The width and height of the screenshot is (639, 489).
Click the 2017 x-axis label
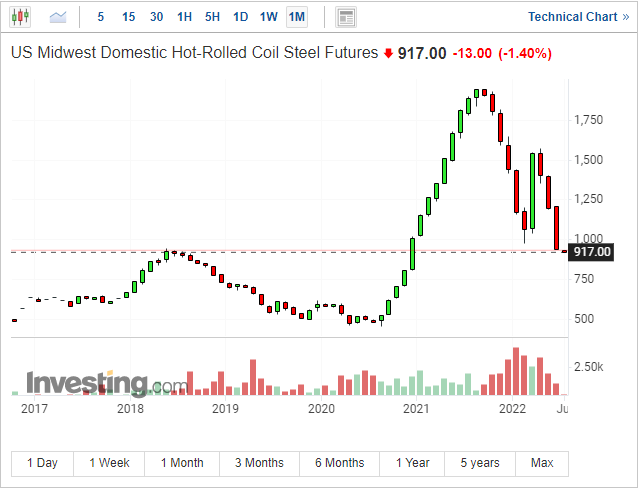pyautogui.click(x=34, y=408)
